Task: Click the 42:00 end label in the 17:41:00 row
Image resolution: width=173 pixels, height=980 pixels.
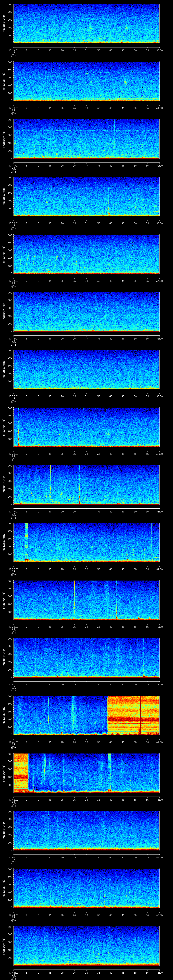Action: [x=159, y=742]
